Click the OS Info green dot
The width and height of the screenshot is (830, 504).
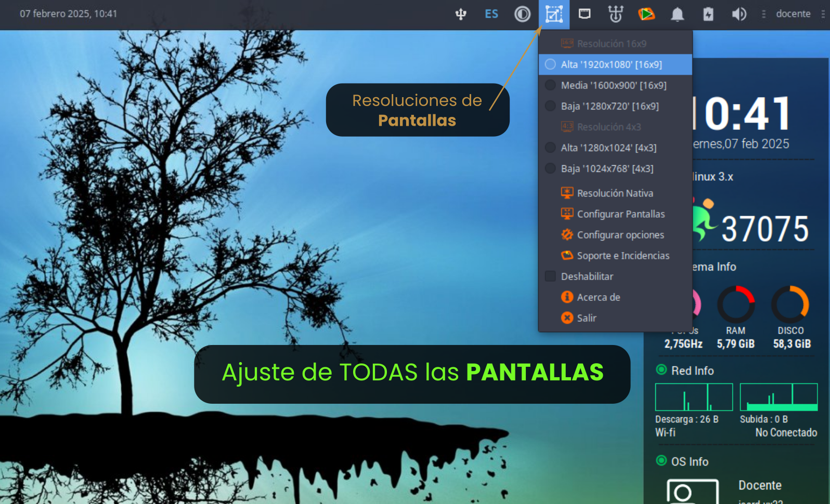point(662,460)
